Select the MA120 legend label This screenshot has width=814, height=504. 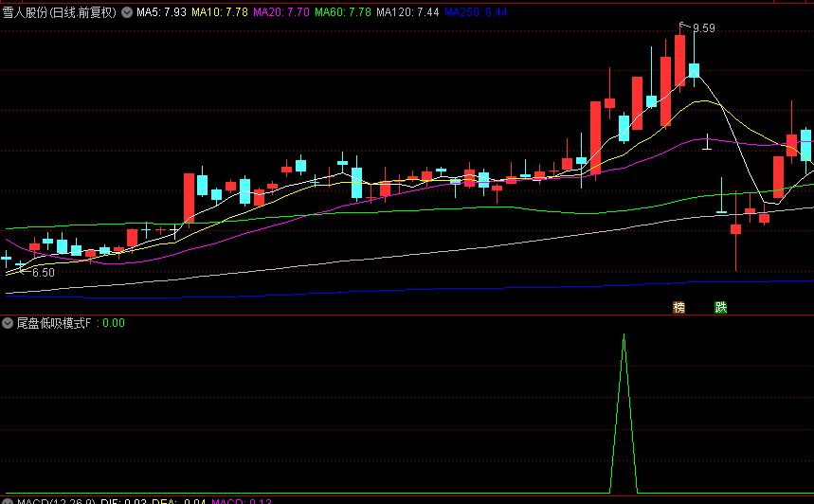407,13
